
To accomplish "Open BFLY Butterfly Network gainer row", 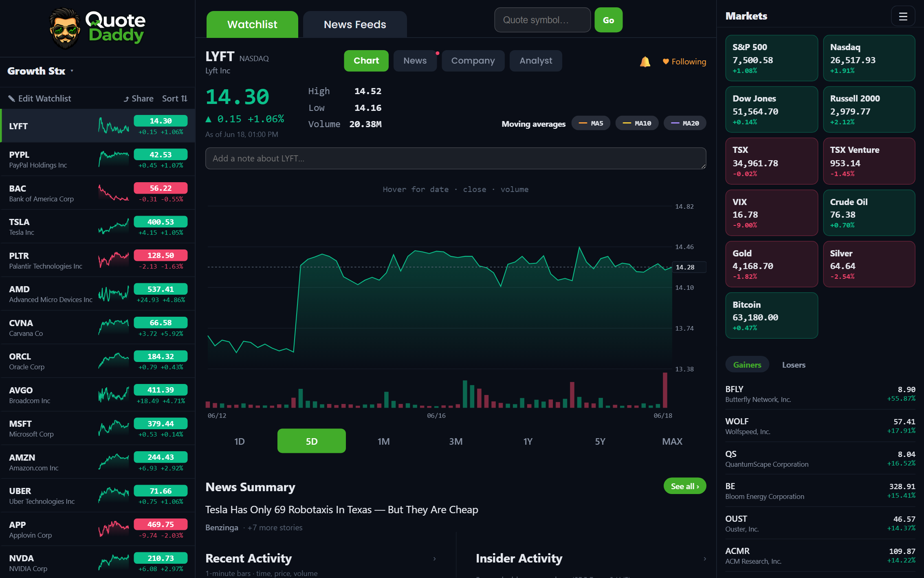I will click(820, 394).
